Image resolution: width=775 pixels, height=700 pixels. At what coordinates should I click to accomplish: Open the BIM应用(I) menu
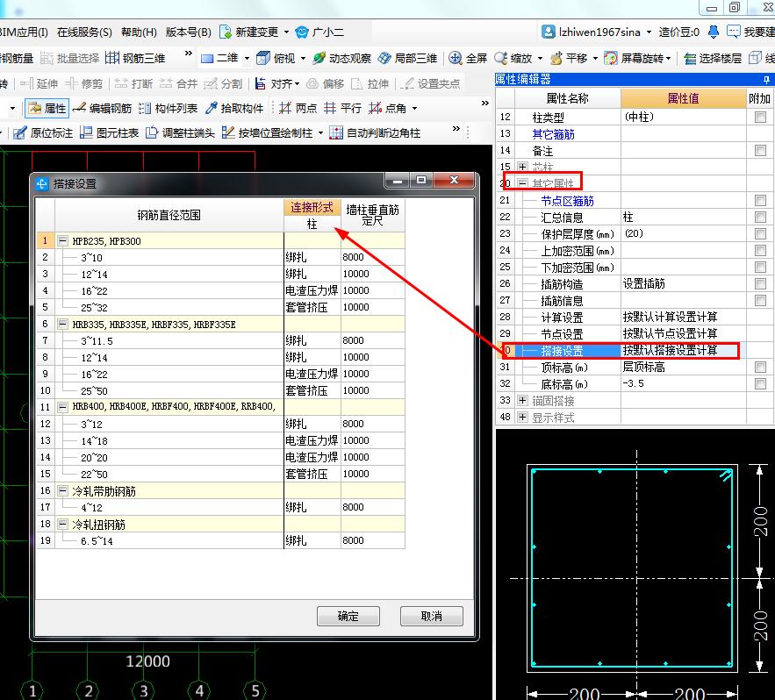point(24,32)
